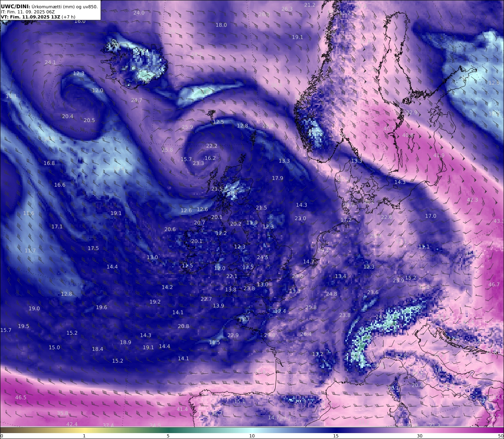Select the 16.6 value label
Screen dimensions: 504x439
click(60, 185)
